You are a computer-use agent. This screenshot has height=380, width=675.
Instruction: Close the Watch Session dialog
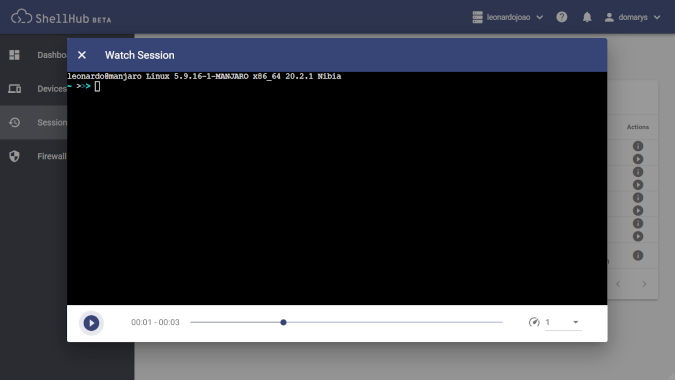click(82, 55)
